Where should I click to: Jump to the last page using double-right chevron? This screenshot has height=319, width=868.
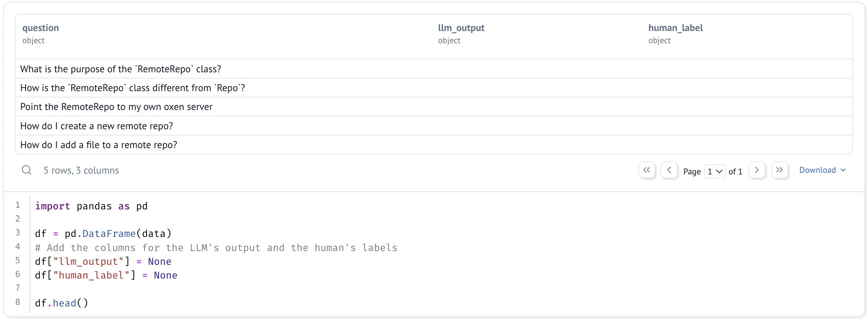[780, 170]
